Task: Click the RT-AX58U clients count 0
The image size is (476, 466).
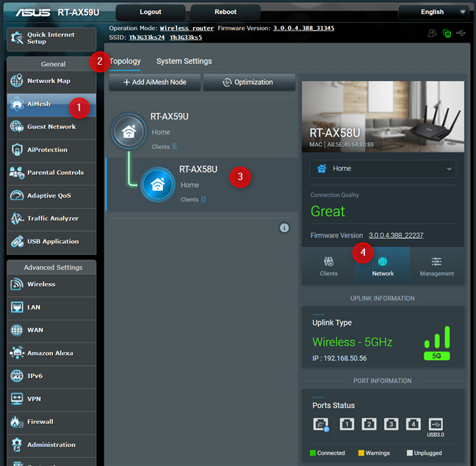Action: click(x=203, y=200)
